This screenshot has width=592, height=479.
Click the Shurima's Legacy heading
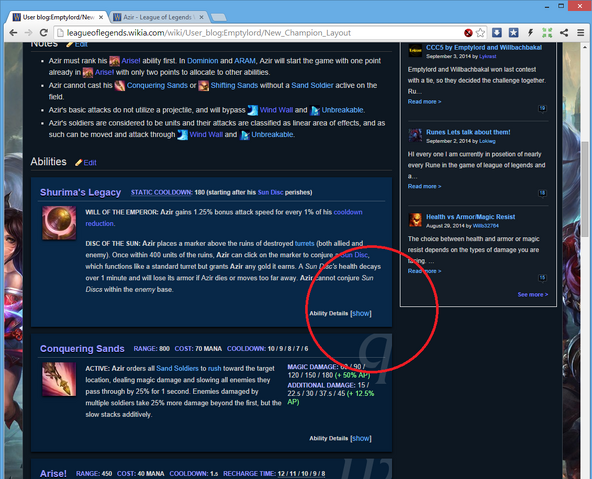tap(80, 193)
